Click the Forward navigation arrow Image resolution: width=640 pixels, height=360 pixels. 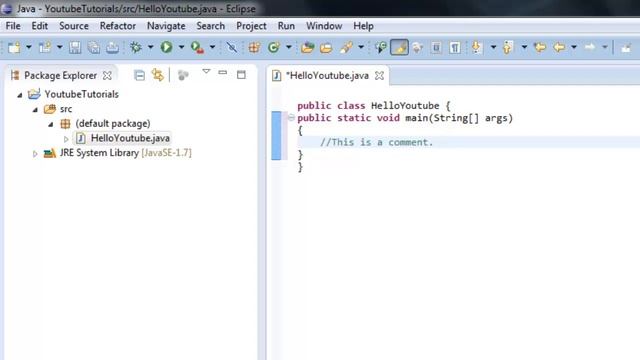coord(590,47)
